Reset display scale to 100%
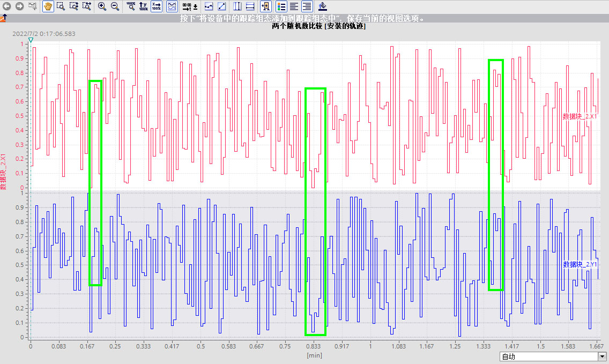This screenshot has width=609, height=364. 130,6
